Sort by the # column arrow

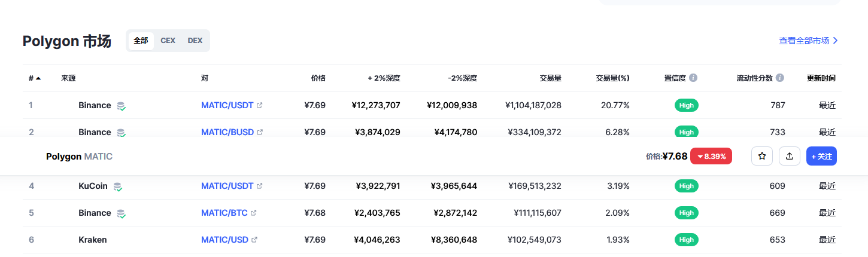click(38, 78)
